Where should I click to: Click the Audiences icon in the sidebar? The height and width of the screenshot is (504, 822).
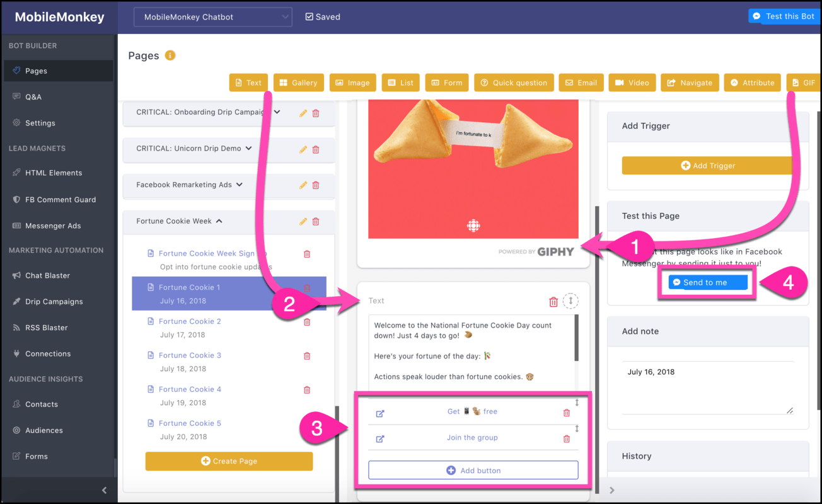16,430
